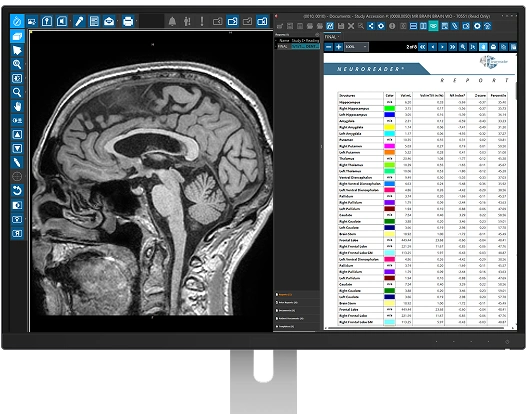Select the diagonal pen measurement tool
Viewport: 526px width, 414px height.
pyautogui.click(x=17, y=162)
